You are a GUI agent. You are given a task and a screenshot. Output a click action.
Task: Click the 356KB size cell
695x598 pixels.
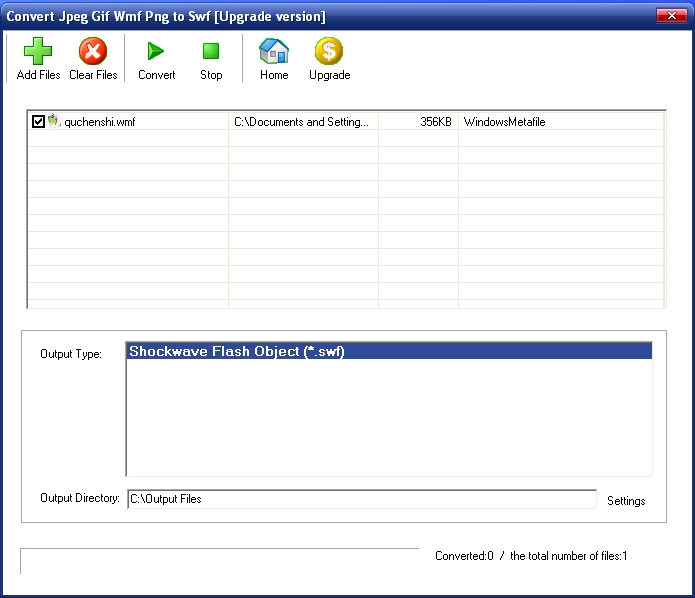pos(436,122)
